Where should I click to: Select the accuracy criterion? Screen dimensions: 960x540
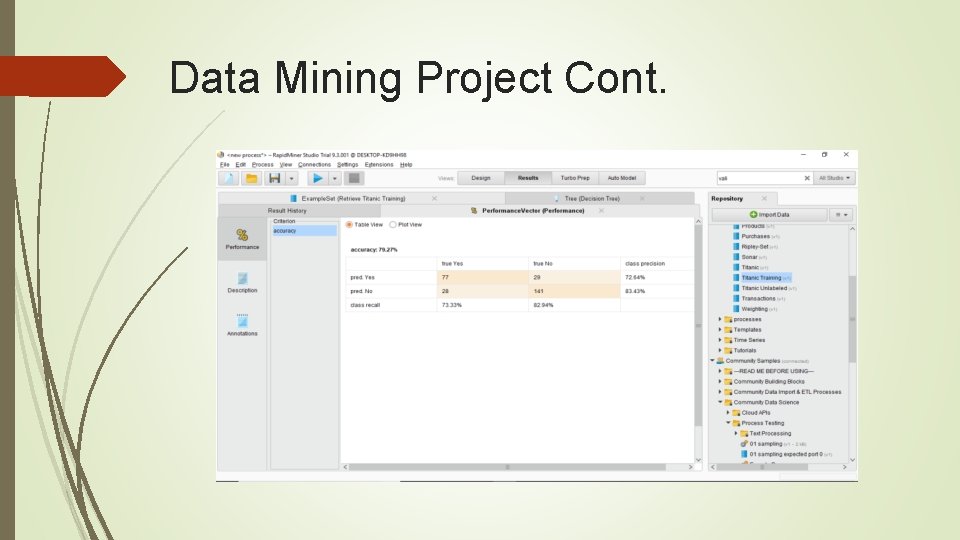click(x=304, y=231)
